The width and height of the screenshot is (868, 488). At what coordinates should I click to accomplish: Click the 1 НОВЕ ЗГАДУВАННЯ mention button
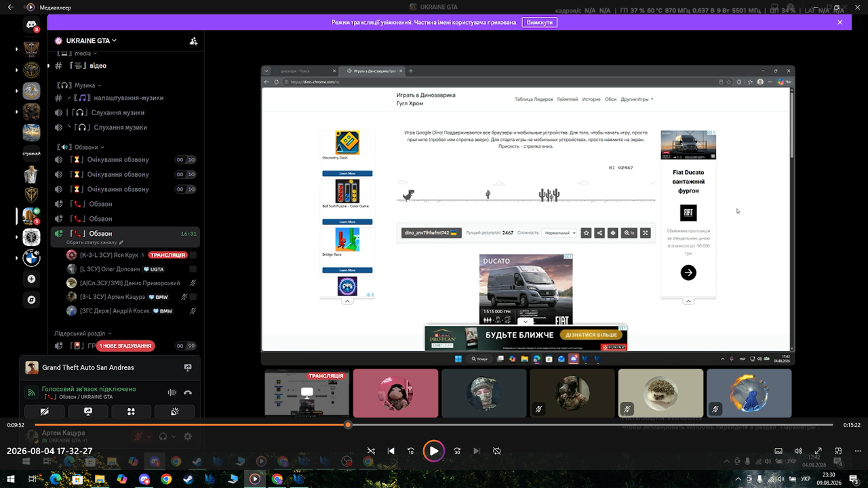coord(125,346)
